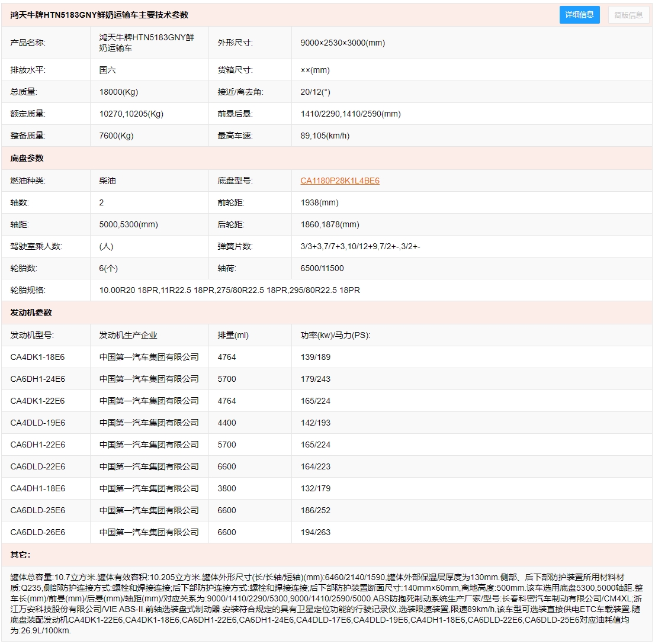Click the approach/departure angle value 20/12(°)
This screenshot has width=655, height=644.
[x=316, y=92]
